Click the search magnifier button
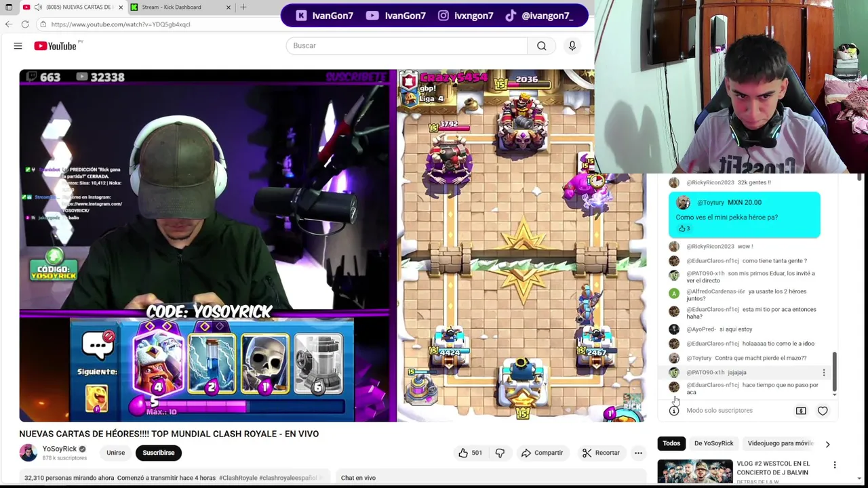Image resolution: width=868 pixels, height=488 pixels. pyautogui.click(x=541, y=45)
